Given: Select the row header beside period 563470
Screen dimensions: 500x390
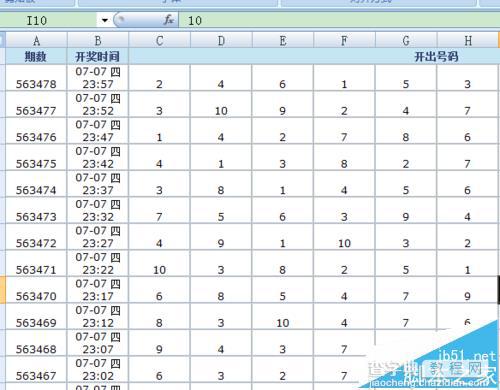Looking at the screenshot, I should [3, 290].
